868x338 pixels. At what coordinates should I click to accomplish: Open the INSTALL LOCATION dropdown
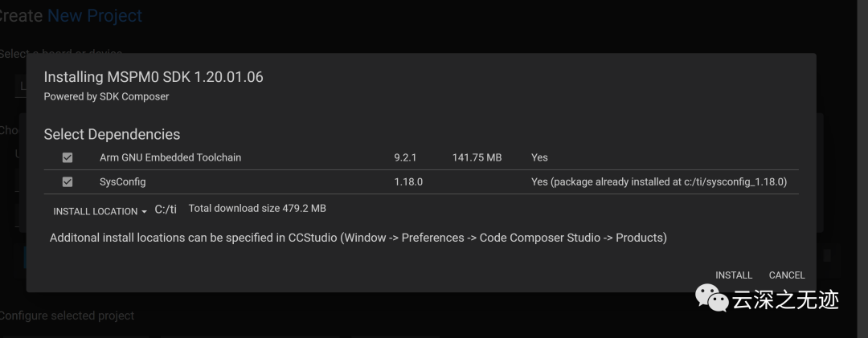point(100,211)
